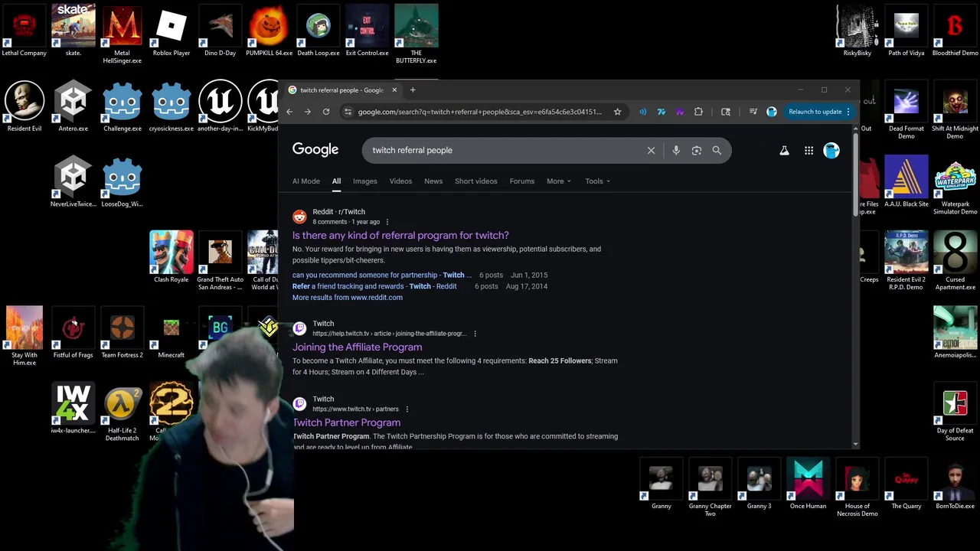980x551 pixels.
Task: Open THE BUTTERFLY.exe shortcut
Action: 416,34
